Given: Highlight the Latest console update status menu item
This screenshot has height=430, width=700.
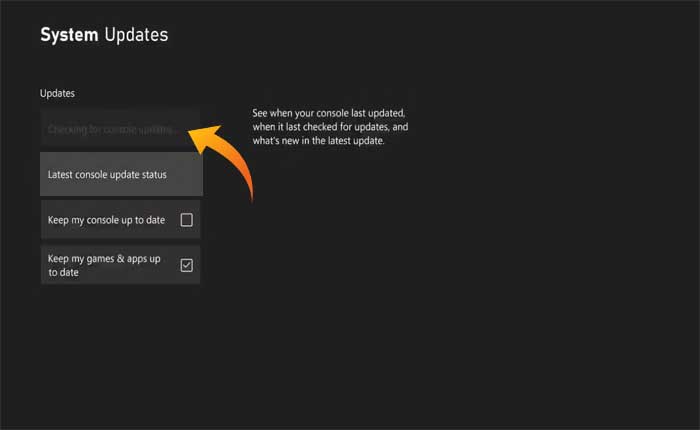Looking at the screenshot, I should (x=107, y=174).
